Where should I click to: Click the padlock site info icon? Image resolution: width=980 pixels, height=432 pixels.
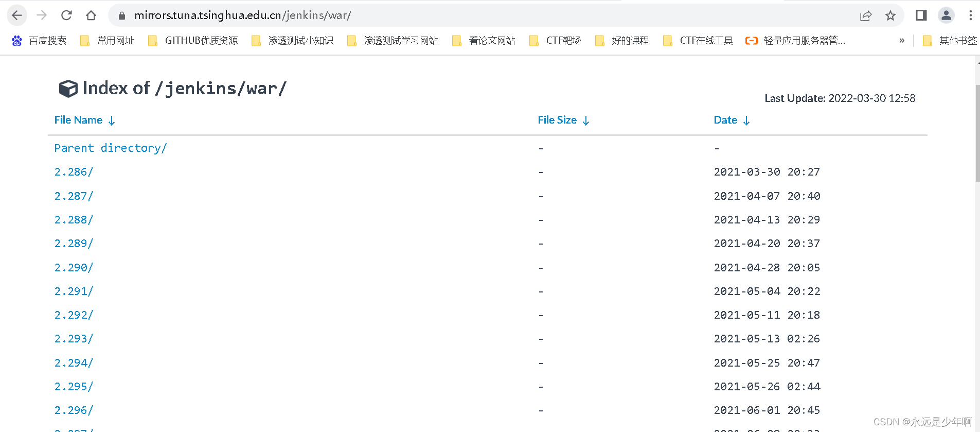[x=122, y=16]
